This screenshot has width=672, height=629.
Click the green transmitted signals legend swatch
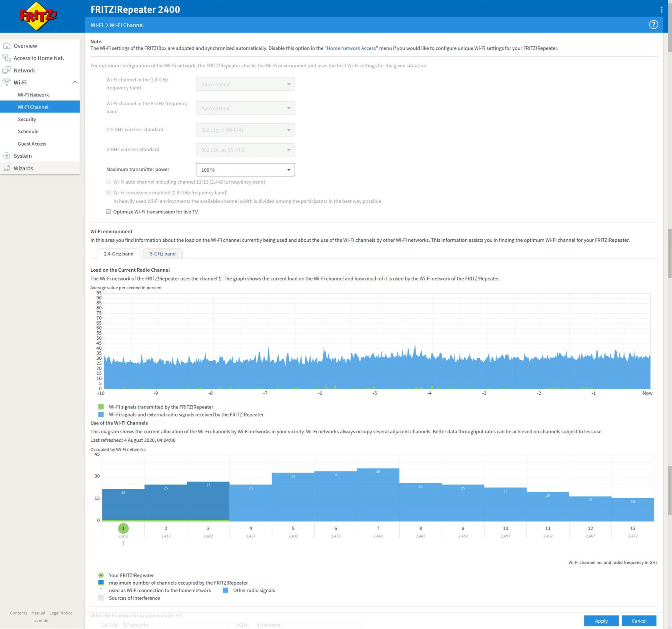pos(101,407)
